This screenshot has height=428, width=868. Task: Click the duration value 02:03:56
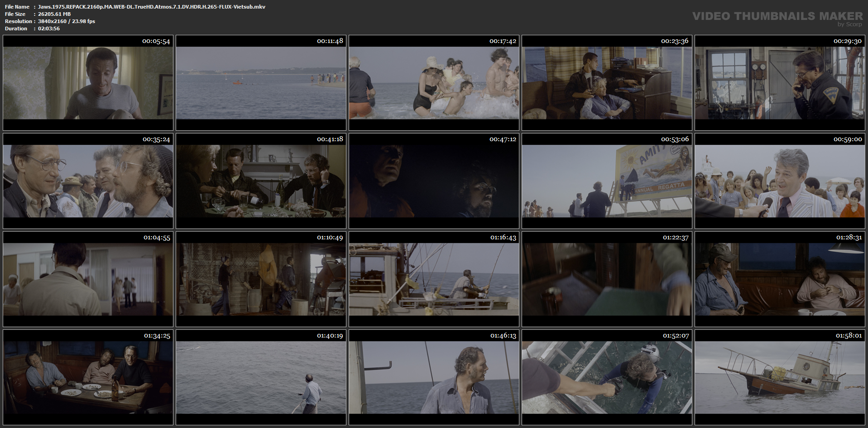49,29
